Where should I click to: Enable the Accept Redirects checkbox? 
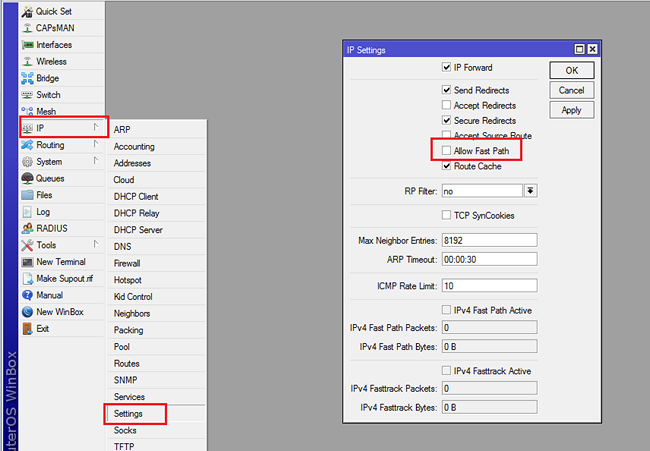[446, 105]
